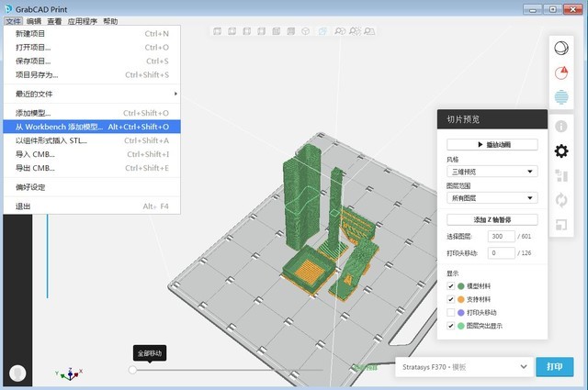The height and width of the screenshot is (390, 588).
Task: Open the 应用程序 menu
Action: (82, 21)
